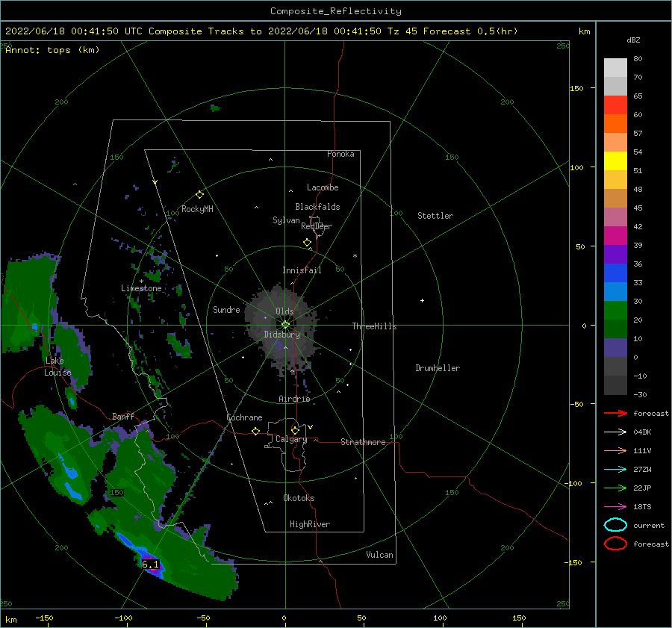This screenshot has height=628, width=672.
Task: Click the green 22JP arrow legend
Action: pyautogui.click(x=615, y=488)
